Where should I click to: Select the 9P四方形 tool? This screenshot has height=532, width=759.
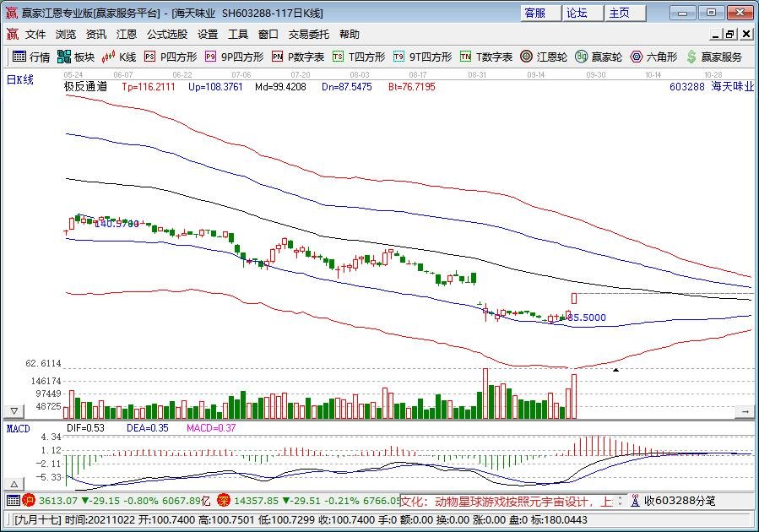point(234,57)
